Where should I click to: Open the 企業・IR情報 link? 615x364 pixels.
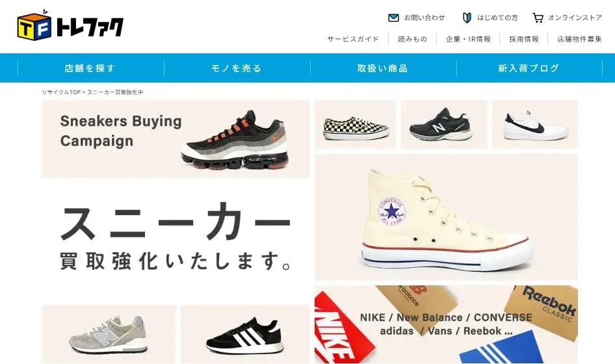[468, 39]
